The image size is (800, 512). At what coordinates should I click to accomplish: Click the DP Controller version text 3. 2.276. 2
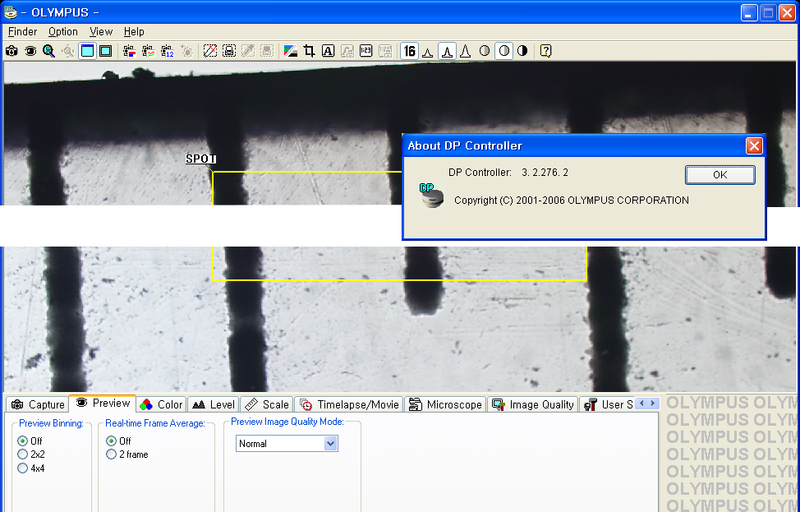[545, 172]
